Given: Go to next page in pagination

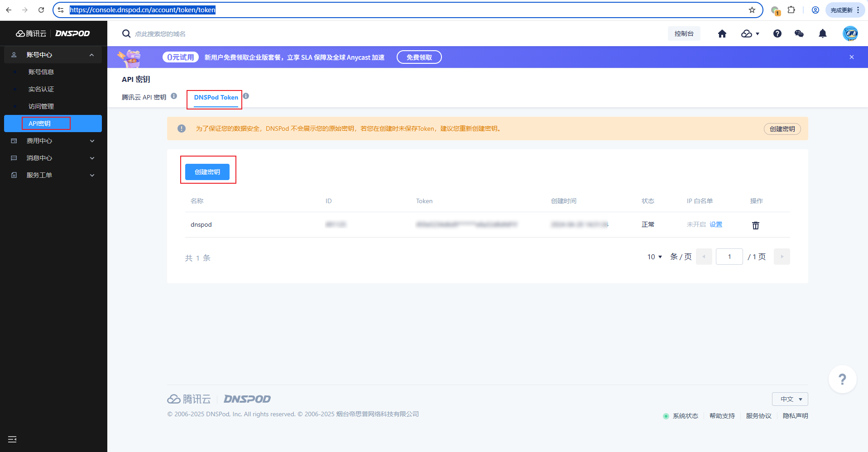Looking at the screenshot, I should coord(782,257).
